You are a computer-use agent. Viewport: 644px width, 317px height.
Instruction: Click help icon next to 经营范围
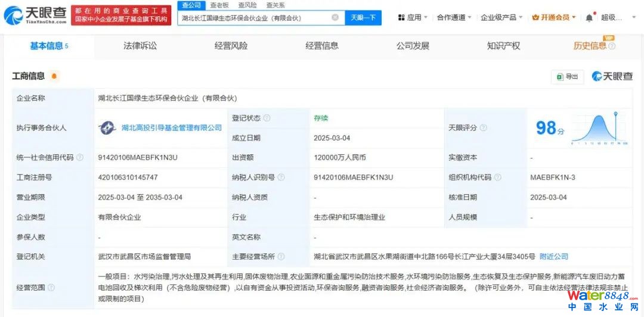51,288
